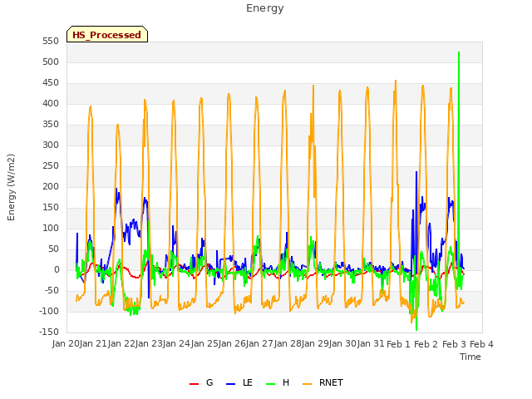Click the 400 y-axis tick label
This screenshot has width=532, height=399.
point(51,104)
